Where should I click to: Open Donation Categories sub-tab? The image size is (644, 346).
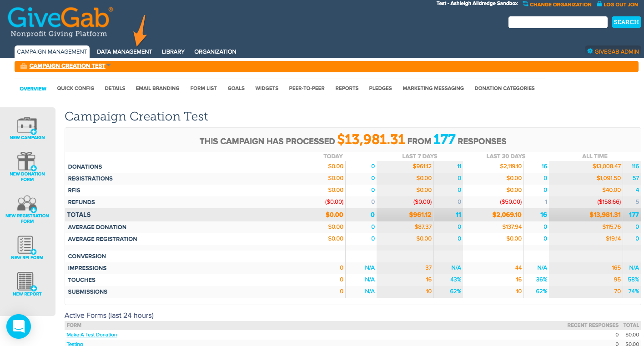(505, 88)
